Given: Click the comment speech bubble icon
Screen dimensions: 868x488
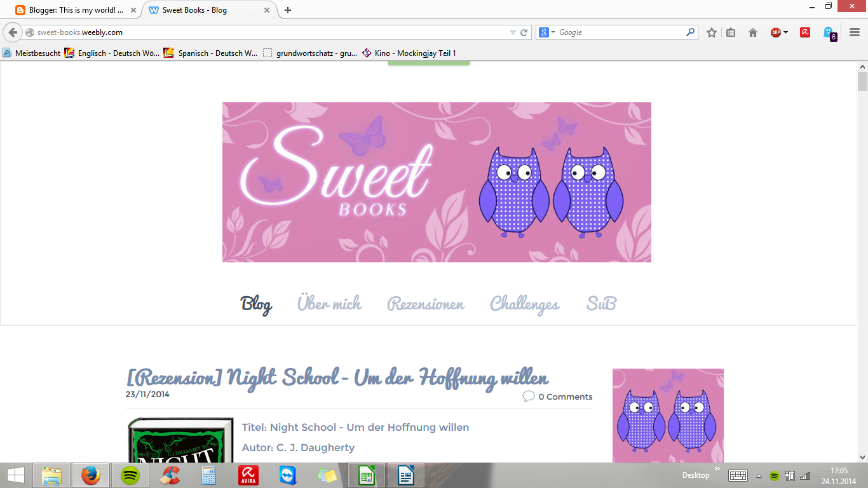Looking at the screenshot, I should coord(529,396).
